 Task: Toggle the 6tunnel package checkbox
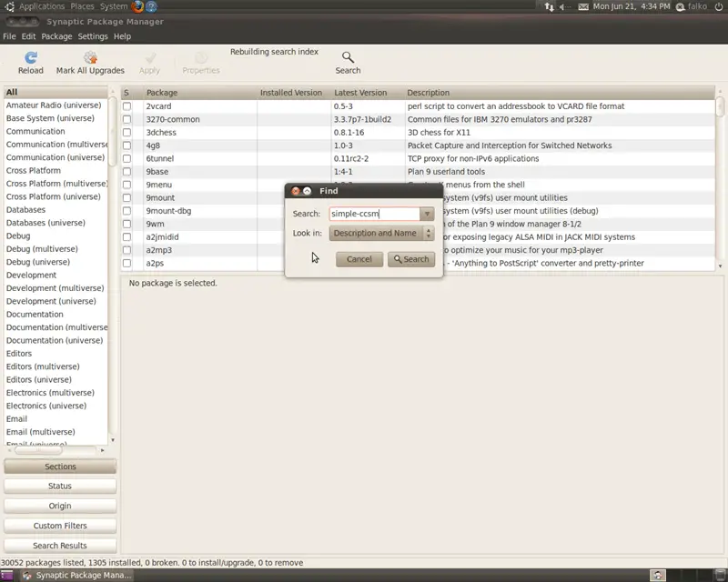[x=126, y=158]
